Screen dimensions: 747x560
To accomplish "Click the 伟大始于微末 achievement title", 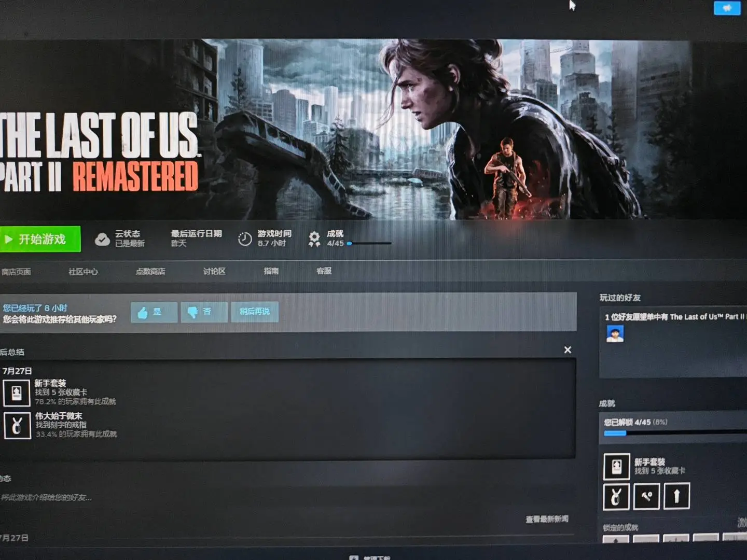I will click(59, 416).
